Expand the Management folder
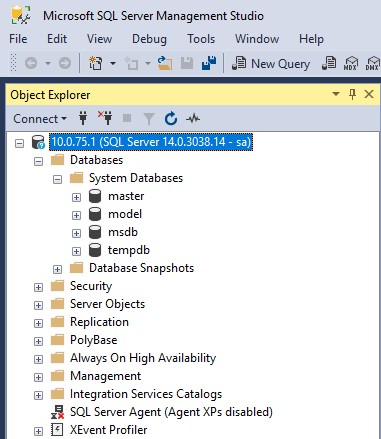Screen dimensions: 381x439 click(39, 378)
